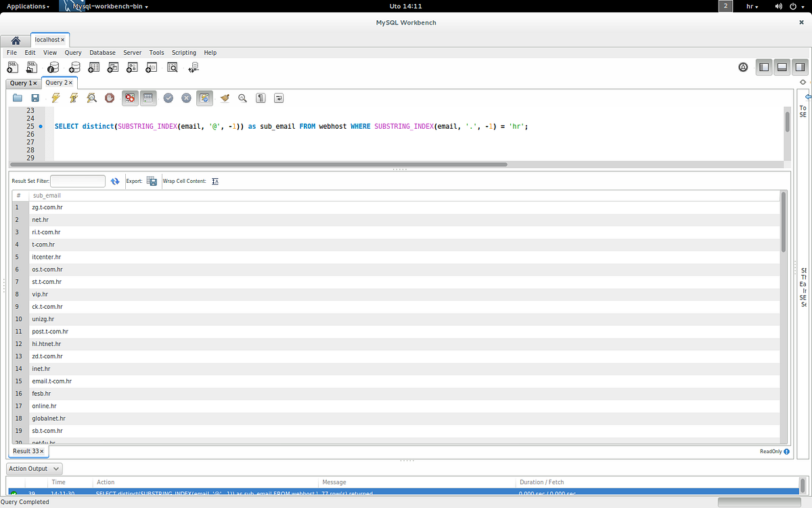Save the script to a file
Image resolution: width=812 pixels, height=508 pixels.
pyautogui.click(x=35, y=98)
